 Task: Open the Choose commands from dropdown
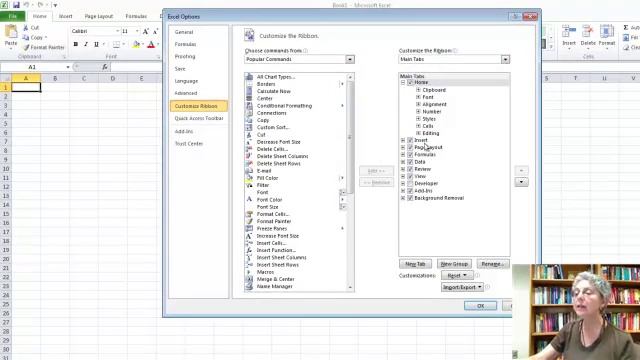350,59
